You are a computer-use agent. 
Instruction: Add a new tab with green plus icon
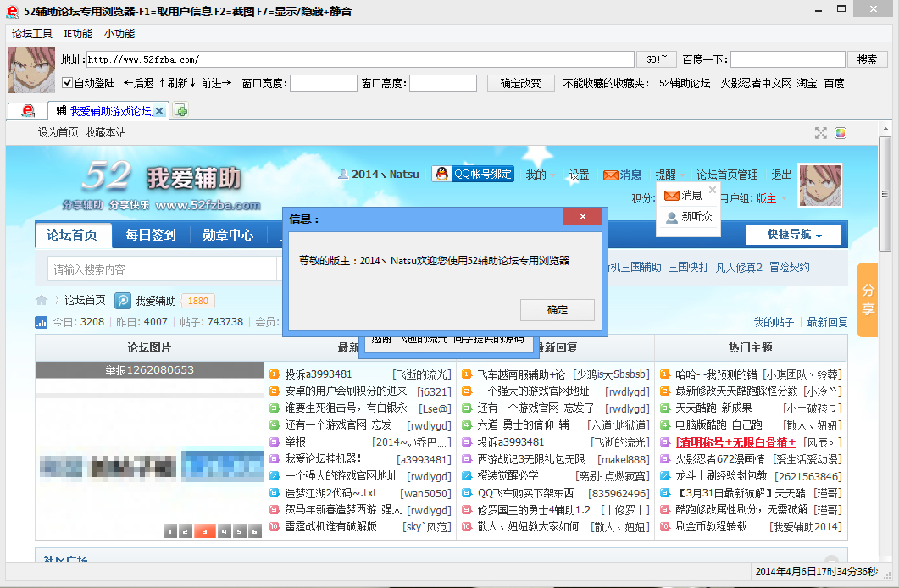tap(180, 110)
